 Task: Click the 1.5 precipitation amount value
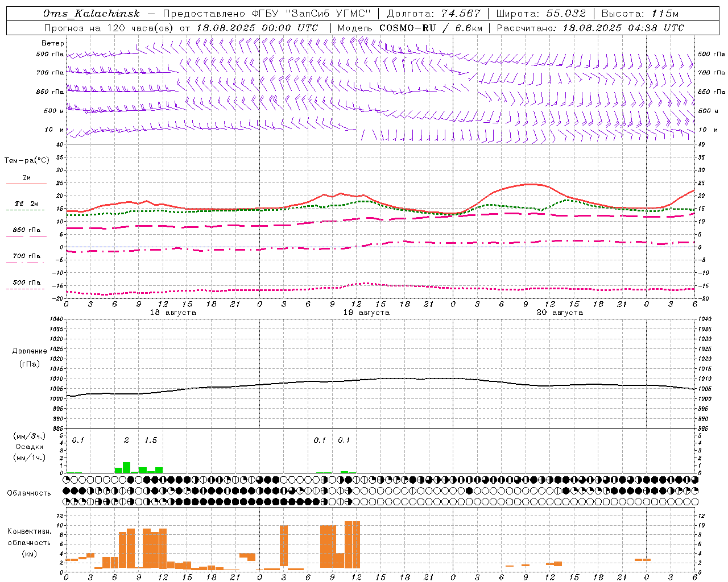click(x=151, y=440)
